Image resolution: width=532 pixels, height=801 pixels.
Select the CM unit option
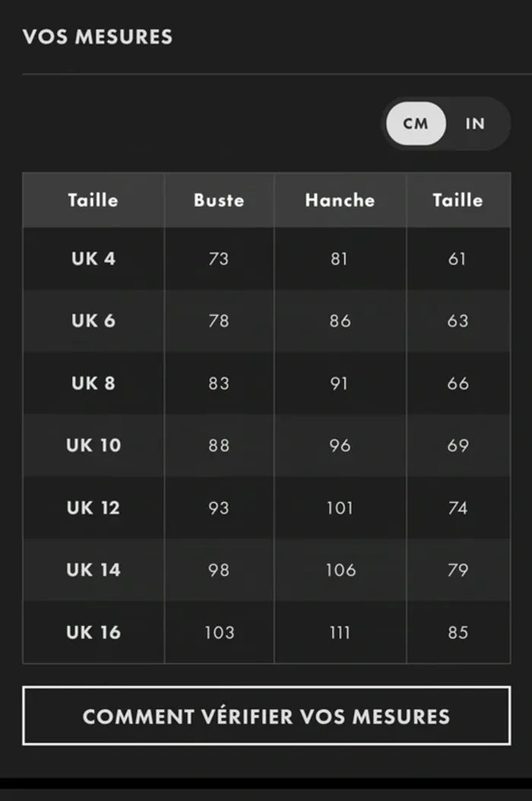[x=416, y=123]
